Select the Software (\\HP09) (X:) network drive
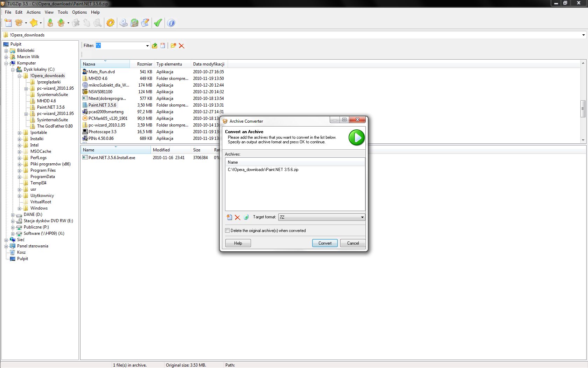 click(x=44, y=233)
